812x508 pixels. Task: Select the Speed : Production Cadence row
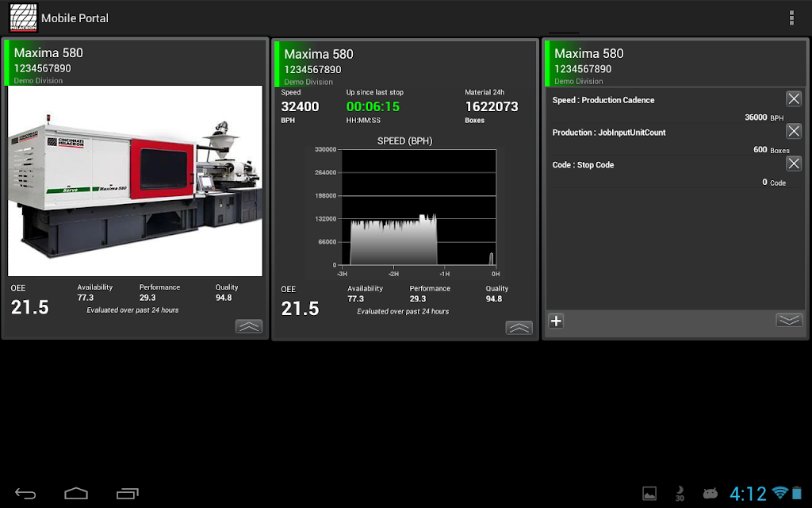click(x=674, y=107)
